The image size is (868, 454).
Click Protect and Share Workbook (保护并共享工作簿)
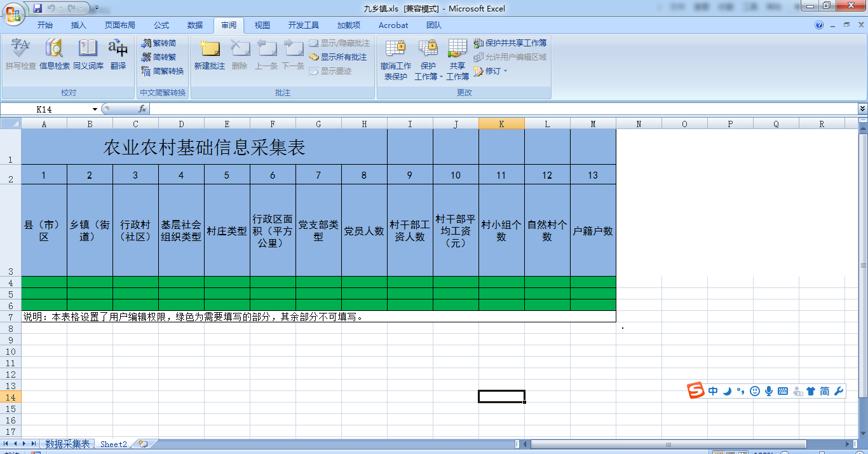coord(510,43)
